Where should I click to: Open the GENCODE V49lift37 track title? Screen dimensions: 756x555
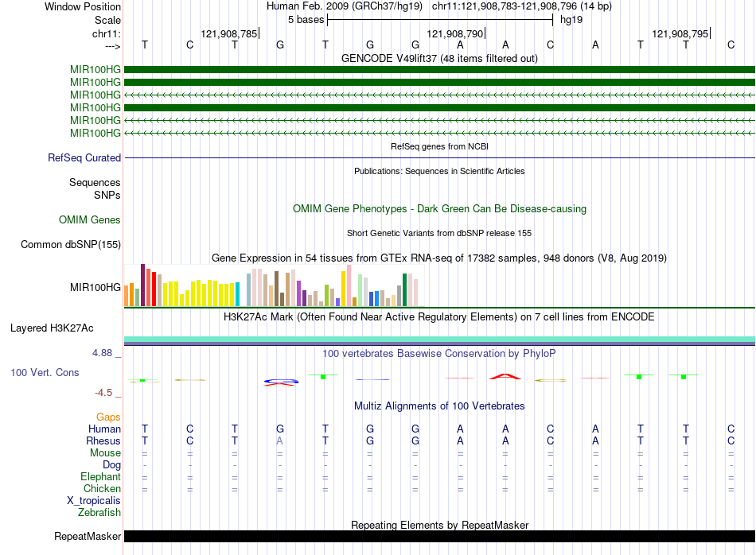pos(439,58)
